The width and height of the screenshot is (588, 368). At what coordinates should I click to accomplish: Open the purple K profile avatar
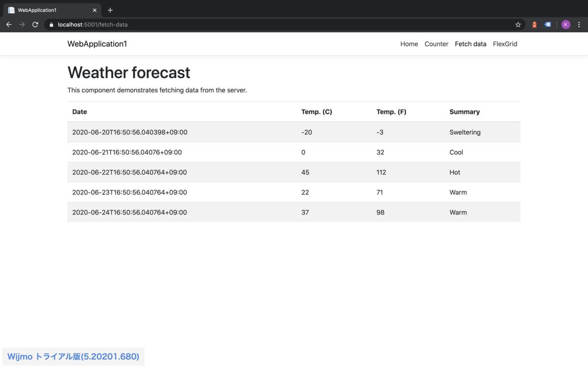566,25
